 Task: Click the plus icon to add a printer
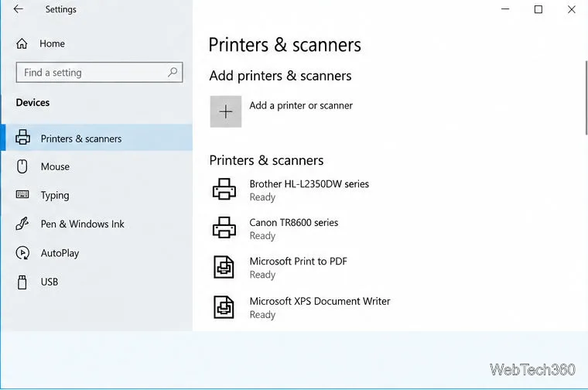pos(226,111)
